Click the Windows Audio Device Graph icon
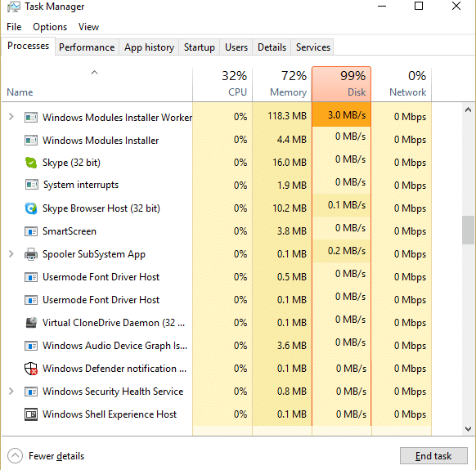 pos(31,346)
